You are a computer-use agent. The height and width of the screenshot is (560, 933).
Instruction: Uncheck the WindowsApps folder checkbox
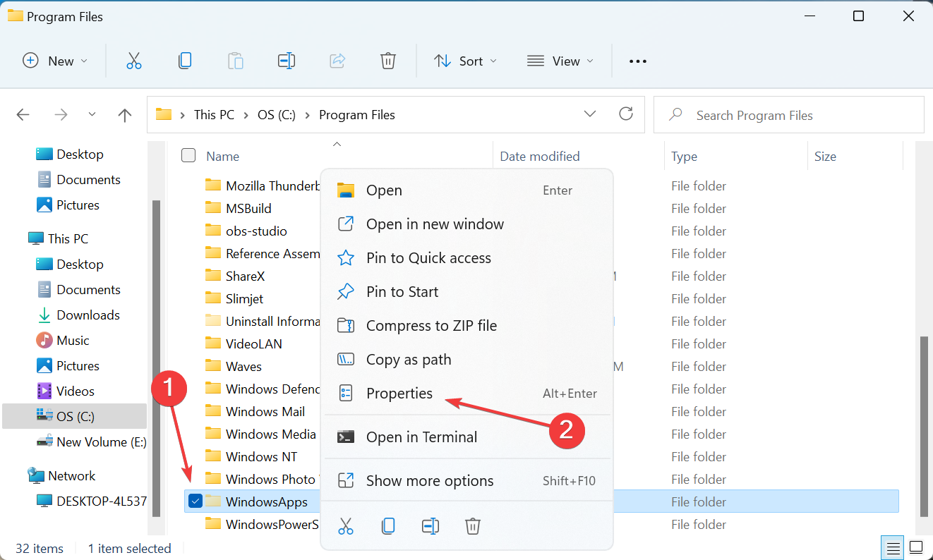click(195, 501)
